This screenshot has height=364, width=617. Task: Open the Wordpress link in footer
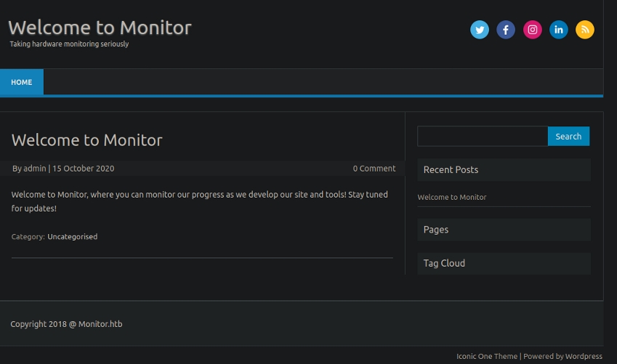tap(584, 357)
